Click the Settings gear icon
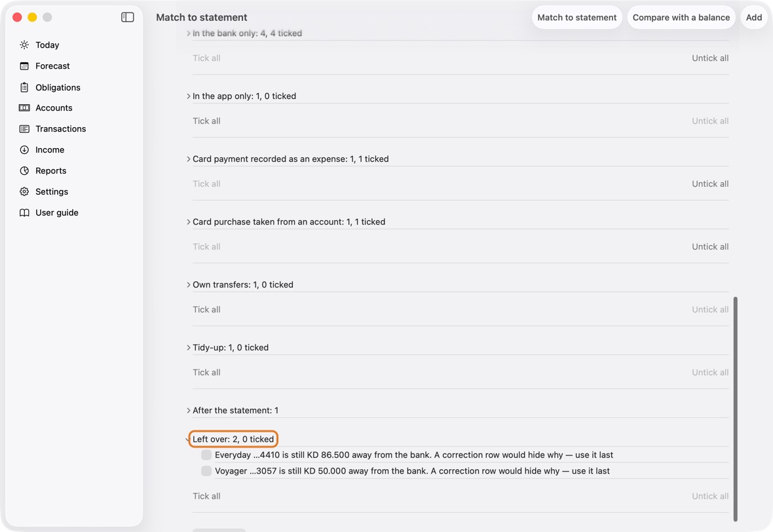 (x=24, y=192)
